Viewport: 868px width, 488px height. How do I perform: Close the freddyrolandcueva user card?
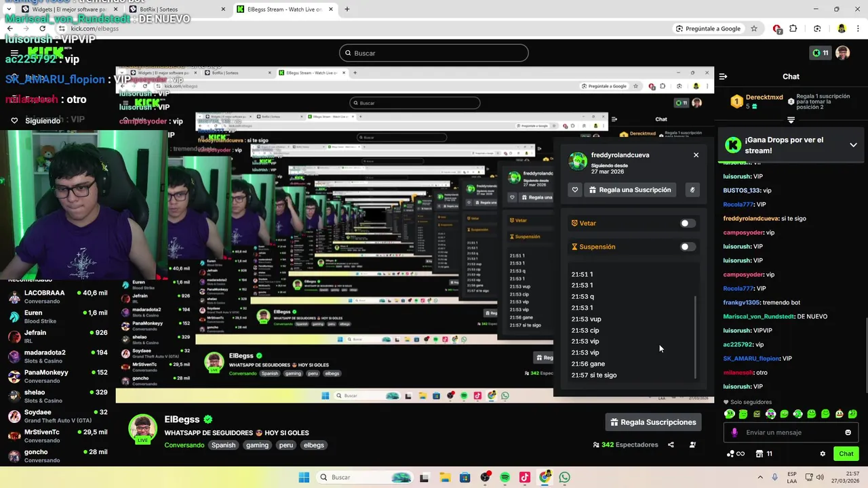click(696, 155)
